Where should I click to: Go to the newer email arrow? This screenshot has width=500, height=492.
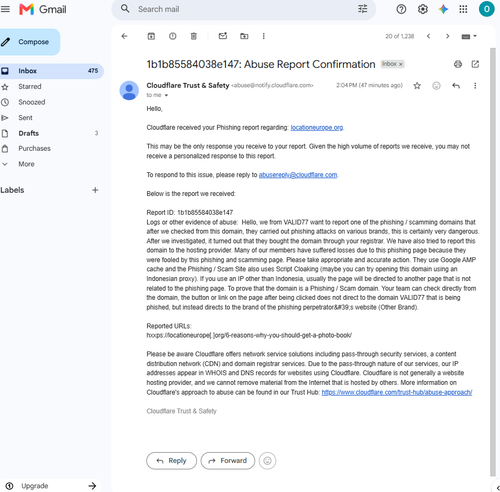(429, 36)
